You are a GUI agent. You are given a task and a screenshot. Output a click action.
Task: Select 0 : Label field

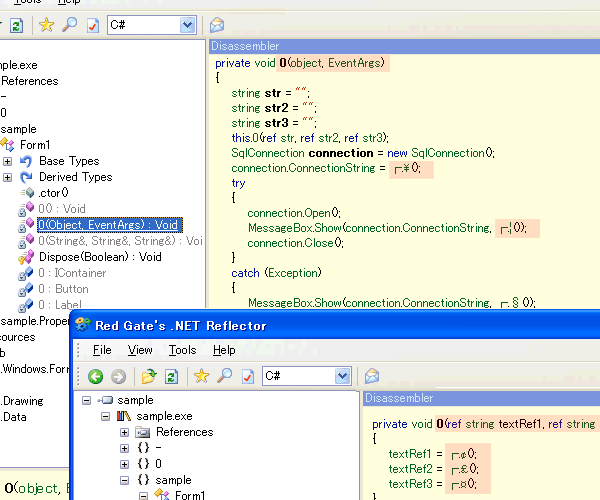click(60, 305)
